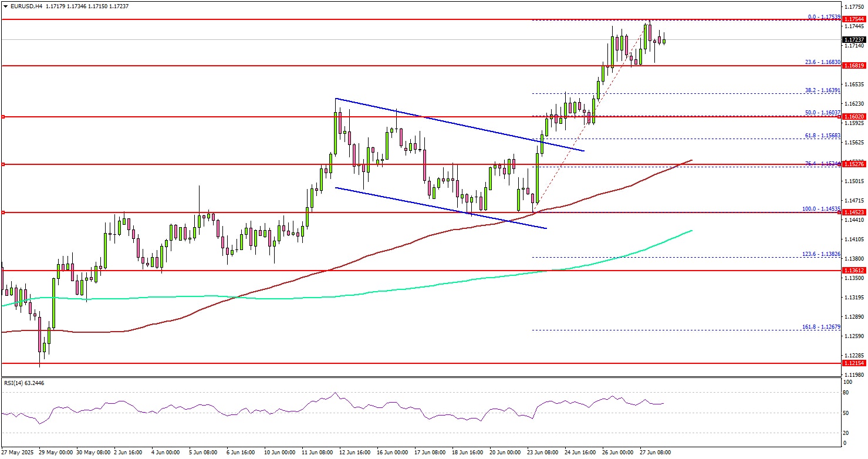The width and height of the screenshot is (868, 459).
Task: Click the red 1.12154 price level tag
Action: [x=854, y=363]
